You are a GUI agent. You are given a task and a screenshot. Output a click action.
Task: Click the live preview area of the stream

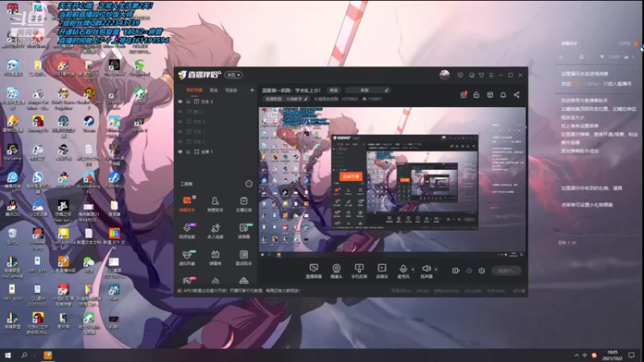pos(392,183)
